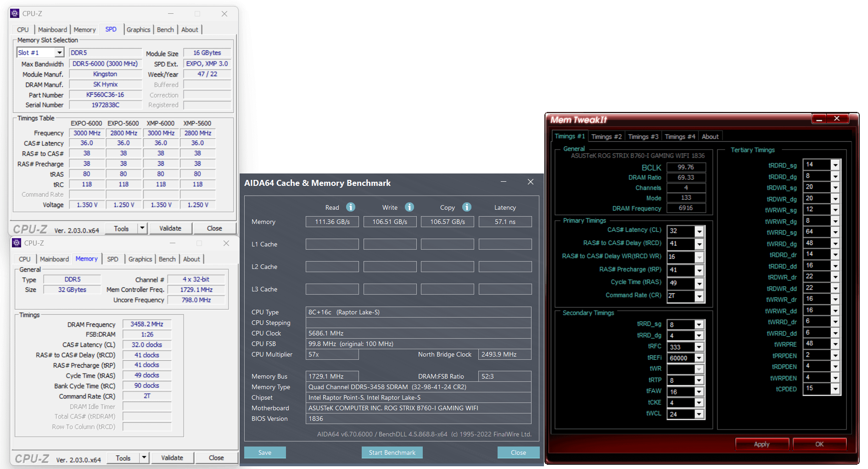Open Bench tab in top CPU-Z window
The image size is (868, 469).
165,29
